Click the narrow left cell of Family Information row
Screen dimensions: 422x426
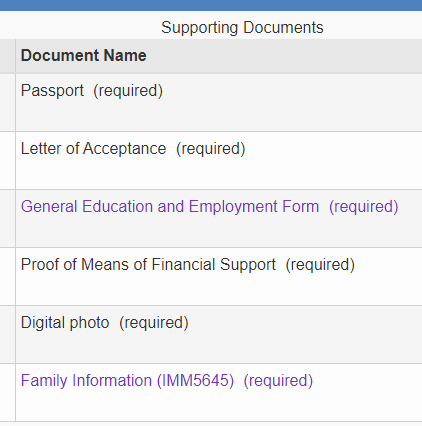coord(7,393)
